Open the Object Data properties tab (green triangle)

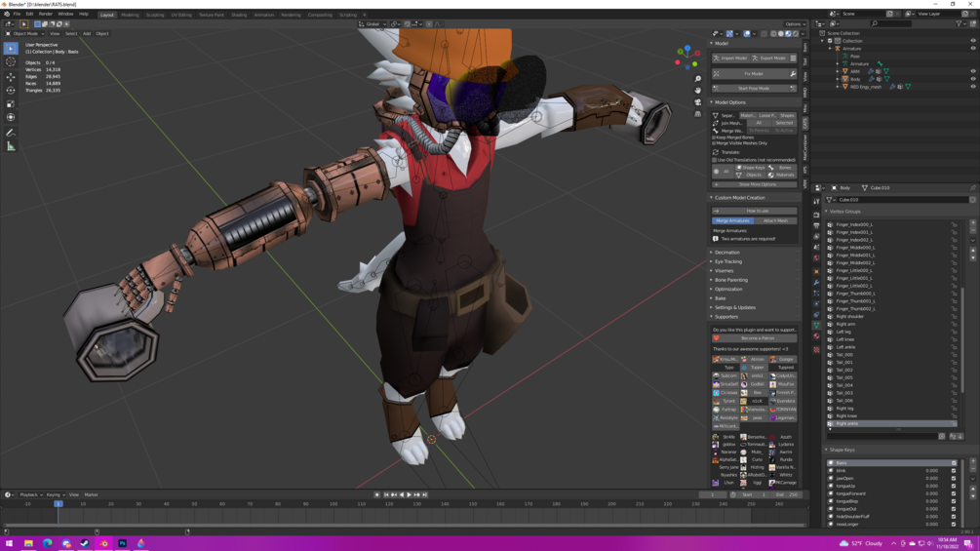tap(816, 326)
